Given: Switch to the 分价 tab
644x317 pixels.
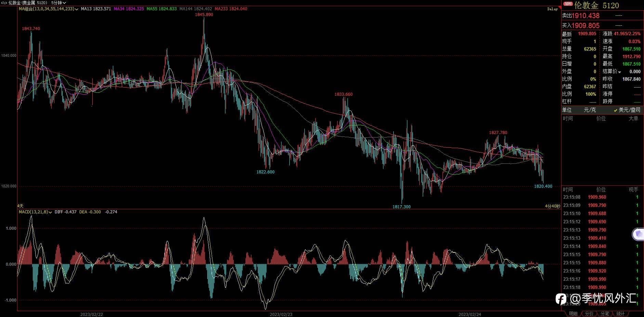Looking at the screenshot, I should pos(589,314).
